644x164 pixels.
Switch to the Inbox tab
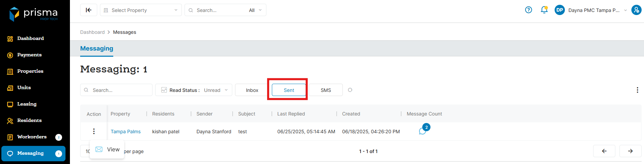click(x=252, y=90)
